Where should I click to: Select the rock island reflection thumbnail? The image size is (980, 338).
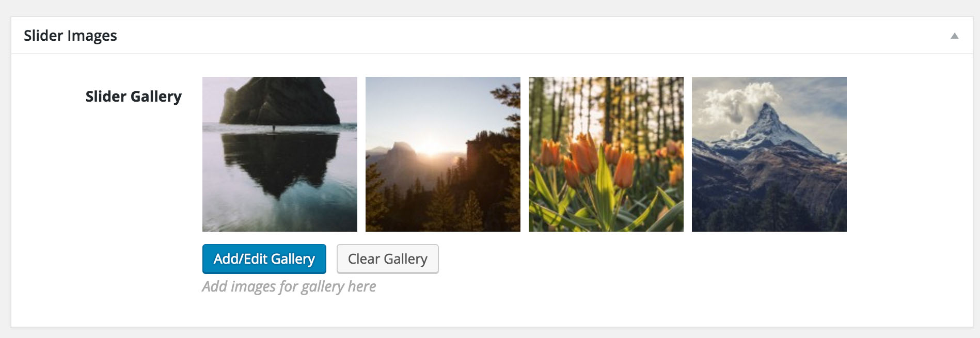(x=279, y=154)
